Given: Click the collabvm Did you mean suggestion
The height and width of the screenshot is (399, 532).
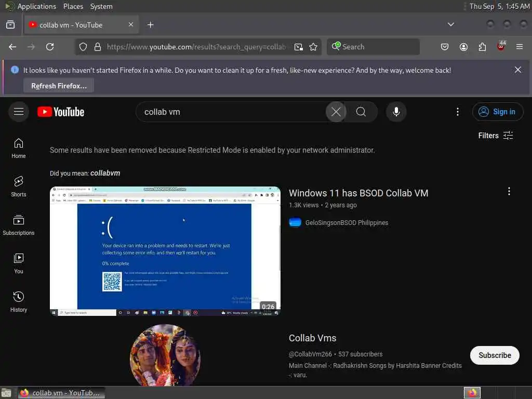Looking at the screenshot, I should (105, 173).
